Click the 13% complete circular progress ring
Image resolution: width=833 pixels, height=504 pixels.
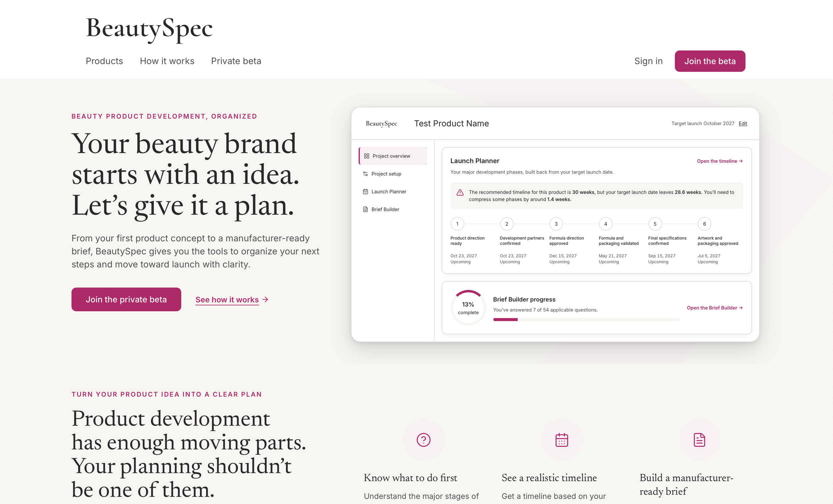tap(468, 308)
